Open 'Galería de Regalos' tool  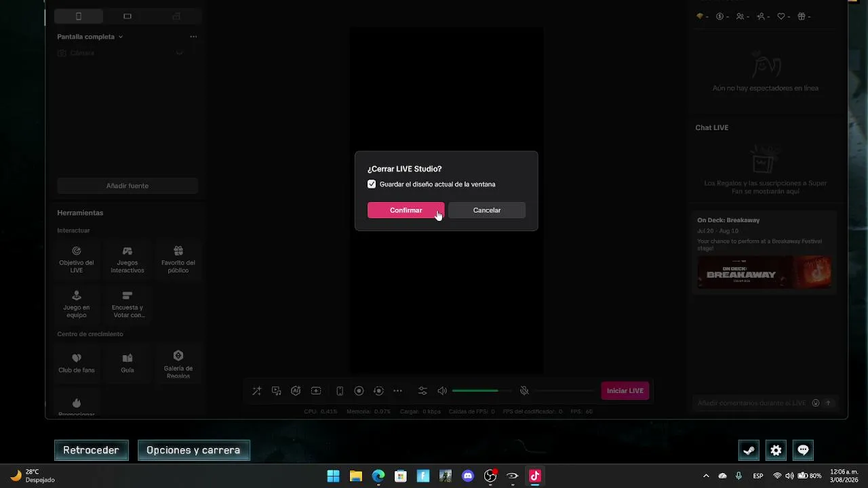(178, 364)
